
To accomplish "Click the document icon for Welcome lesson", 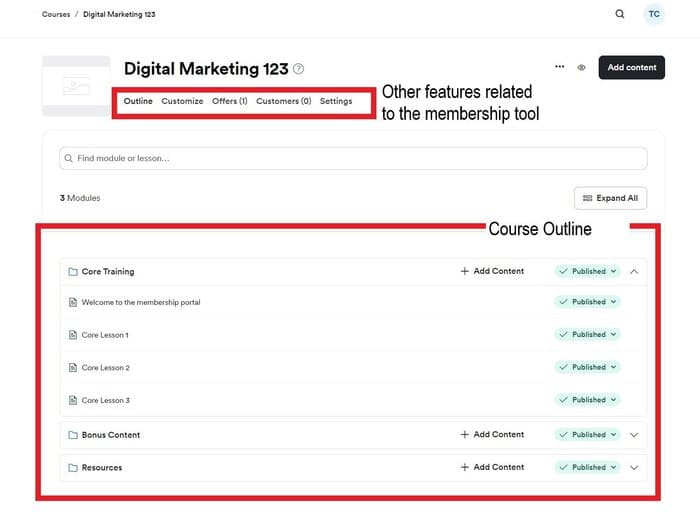I will pyautogui.click(x=73, y=302).
